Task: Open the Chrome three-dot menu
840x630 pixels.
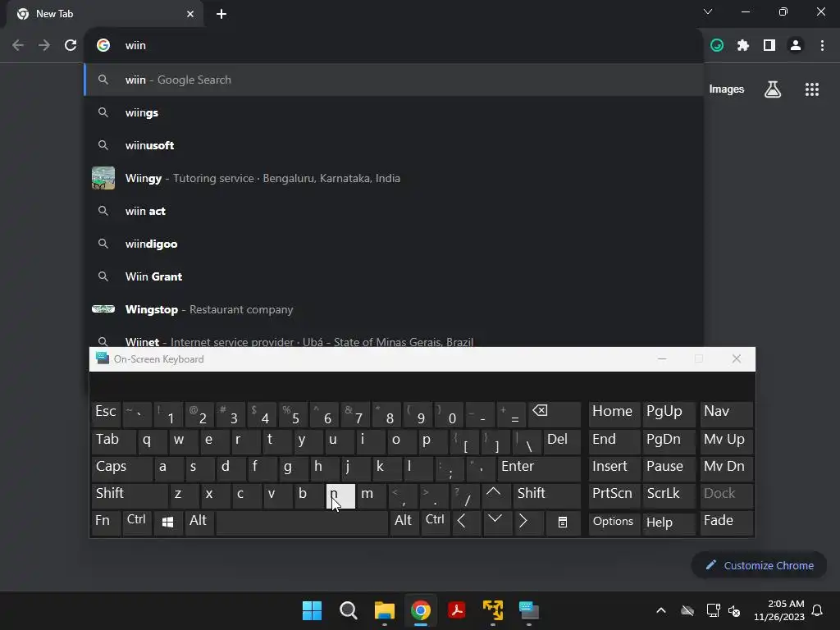Action: pyautogui.click(x=822, y=46)
